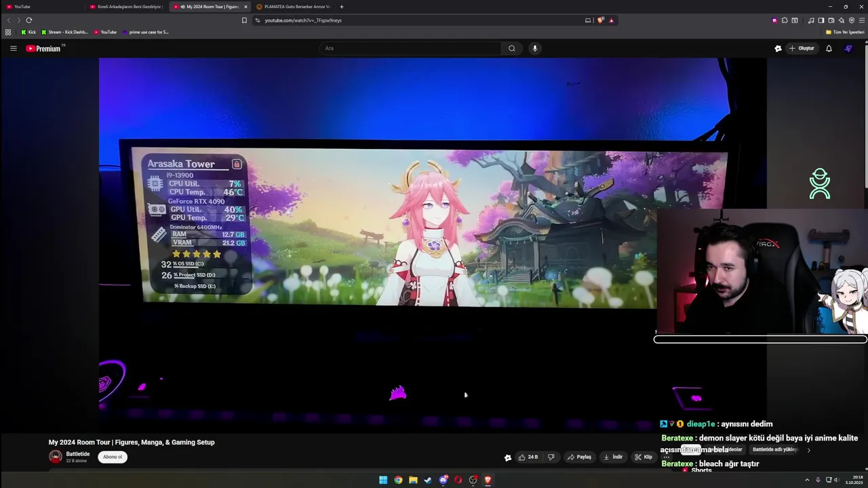The image size is (868, 488).
Task: Close the My 2024 Room Tour tab
Action: click(x=245, y=7)
